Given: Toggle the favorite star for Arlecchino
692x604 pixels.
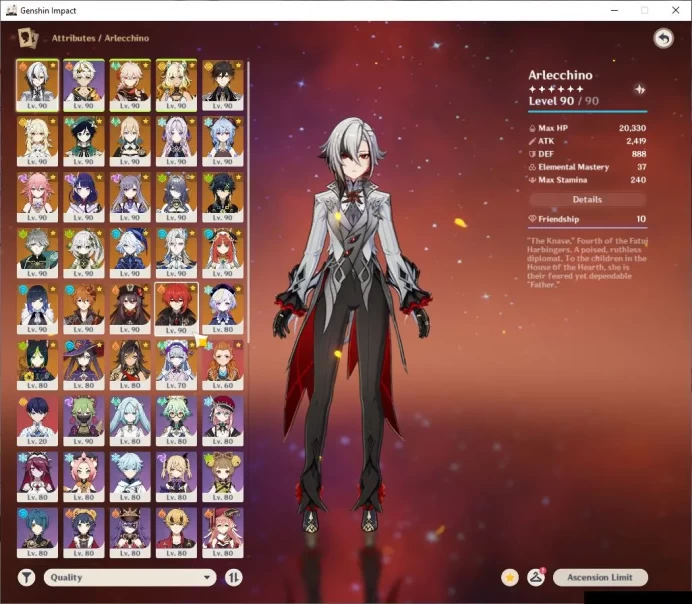Looking at the screenshot, I should [x=510, y=577].
